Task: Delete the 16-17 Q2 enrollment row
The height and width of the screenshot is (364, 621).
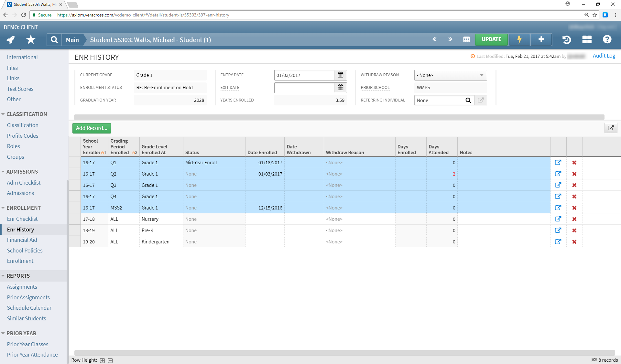Action: tap(574, 174)
